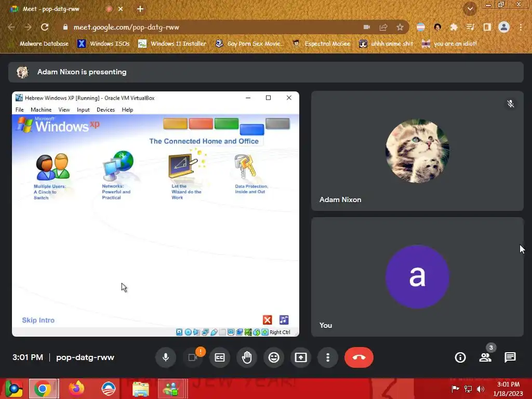Open the Malware Database bookmark

pyautogui.click(x=39, y=44)
